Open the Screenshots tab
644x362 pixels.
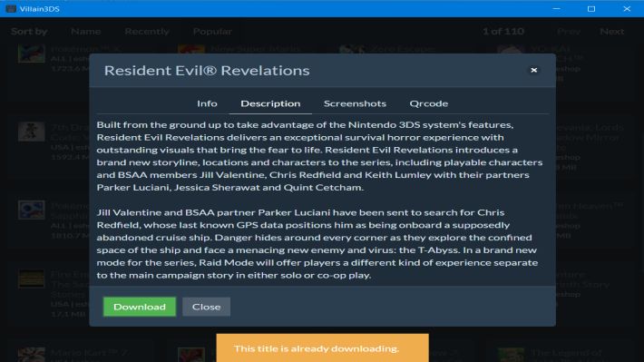pos(355,103)
